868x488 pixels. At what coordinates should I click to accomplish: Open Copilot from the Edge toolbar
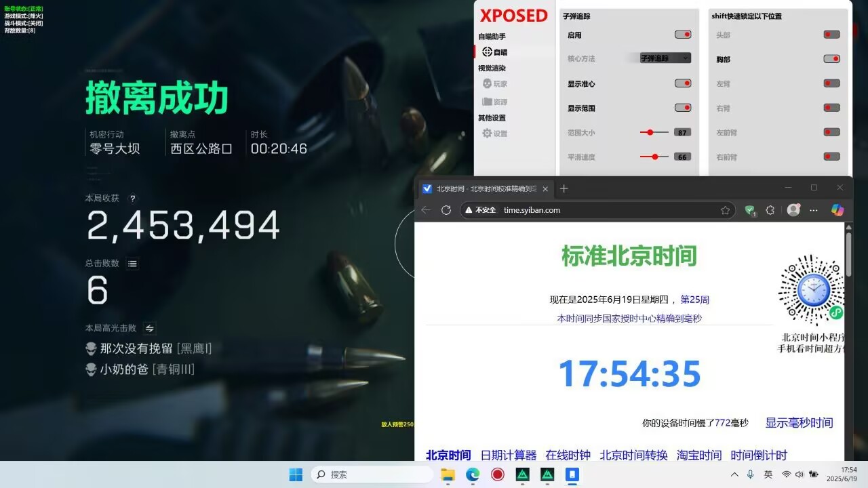[x=837, y=210]
